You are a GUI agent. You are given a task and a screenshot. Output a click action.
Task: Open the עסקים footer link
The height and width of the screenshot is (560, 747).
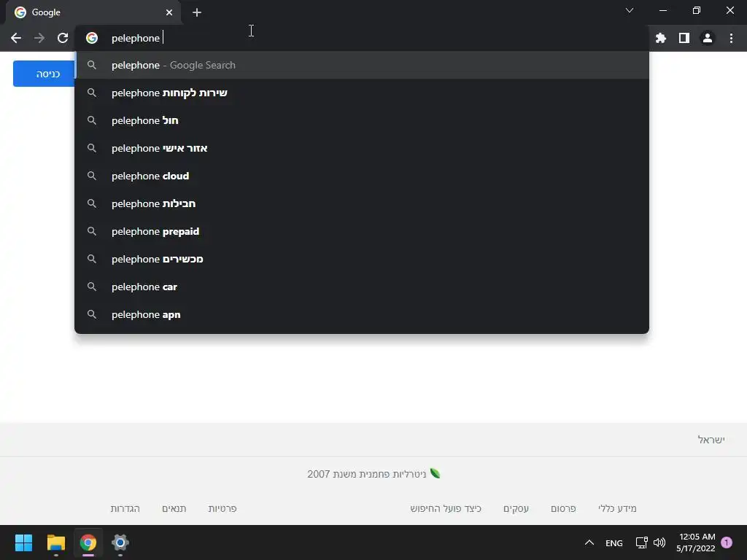click(x=516, y=508)
